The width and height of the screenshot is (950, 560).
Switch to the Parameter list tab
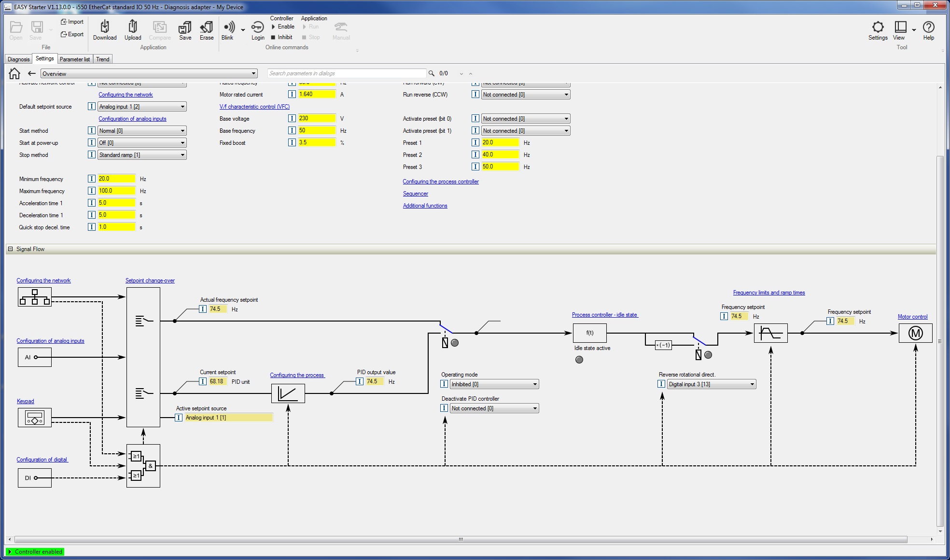74,59
